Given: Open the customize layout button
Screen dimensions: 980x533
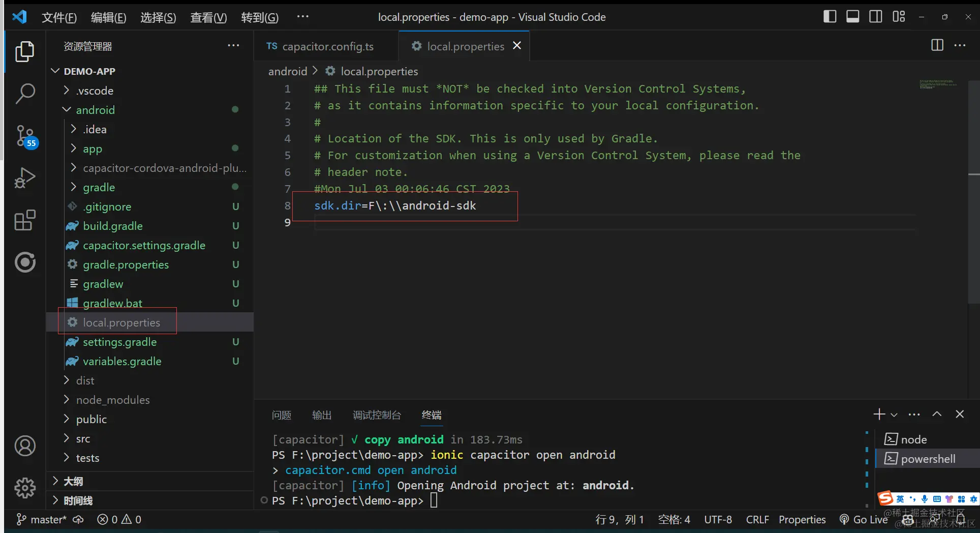Looking at the screenshot, I should [899, 17].
